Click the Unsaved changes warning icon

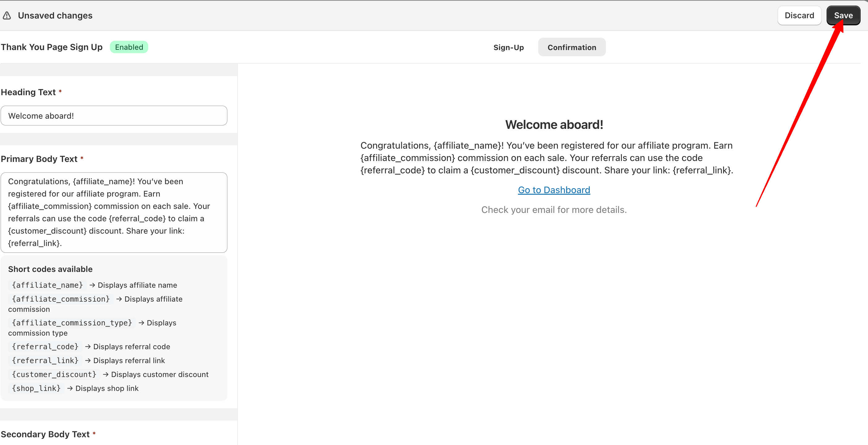pos(7,15)
